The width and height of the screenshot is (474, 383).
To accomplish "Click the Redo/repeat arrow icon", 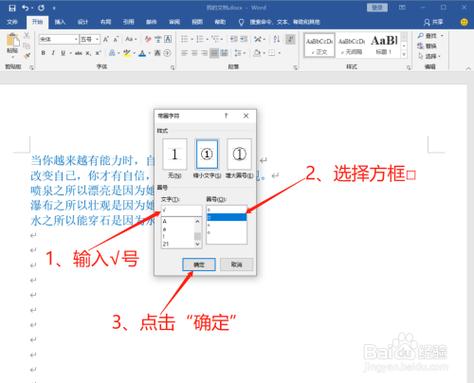I will tap(41, 8).
